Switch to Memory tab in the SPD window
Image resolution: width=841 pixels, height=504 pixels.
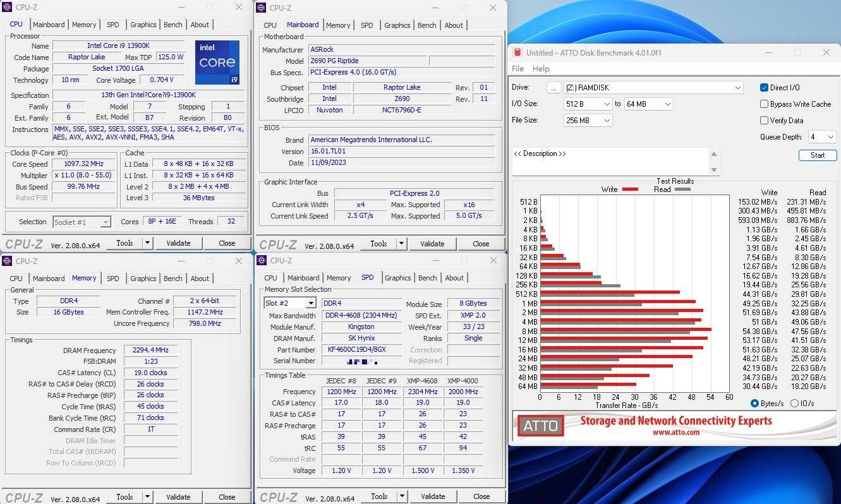pyautogui.click(x=339, y=278)
